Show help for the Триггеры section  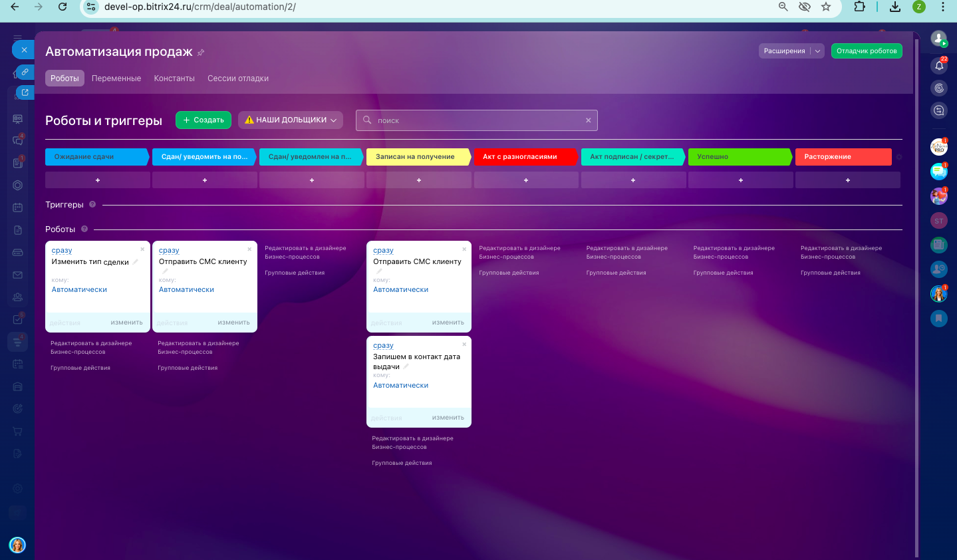(92, 205)
